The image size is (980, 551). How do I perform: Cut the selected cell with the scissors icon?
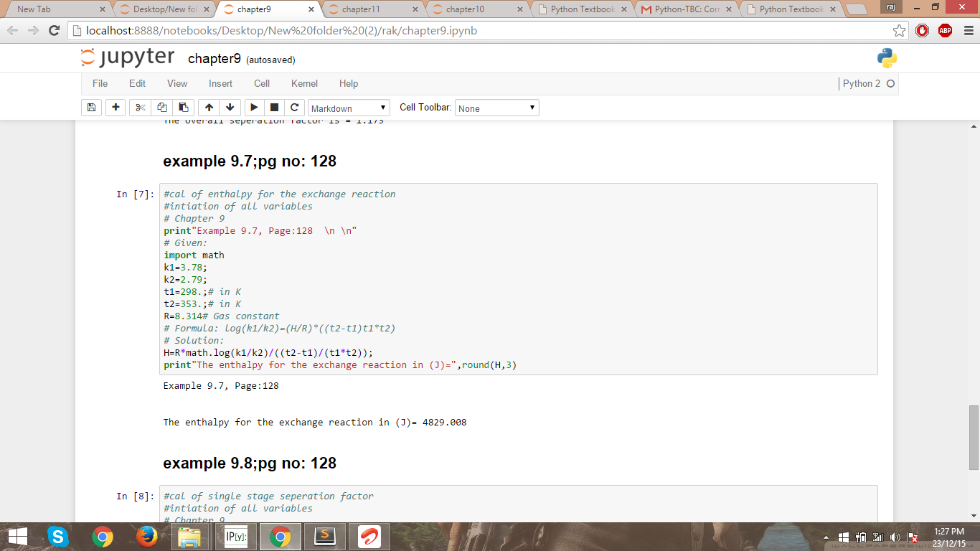140,108
